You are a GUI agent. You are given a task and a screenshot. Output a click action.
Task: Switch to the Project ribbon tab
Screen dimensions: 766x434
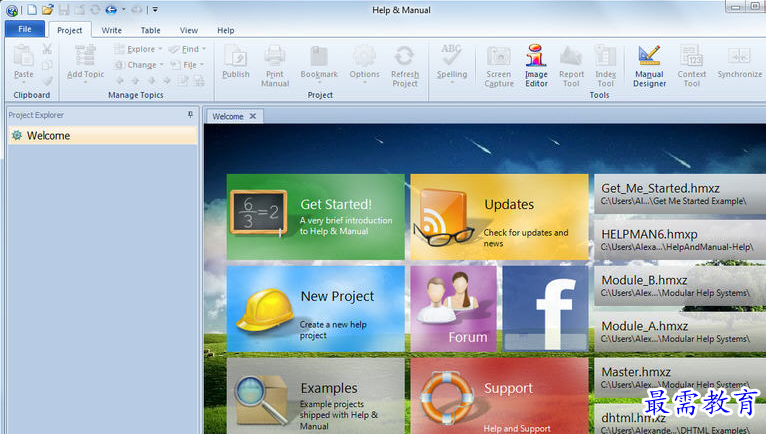tap(69, 30)
